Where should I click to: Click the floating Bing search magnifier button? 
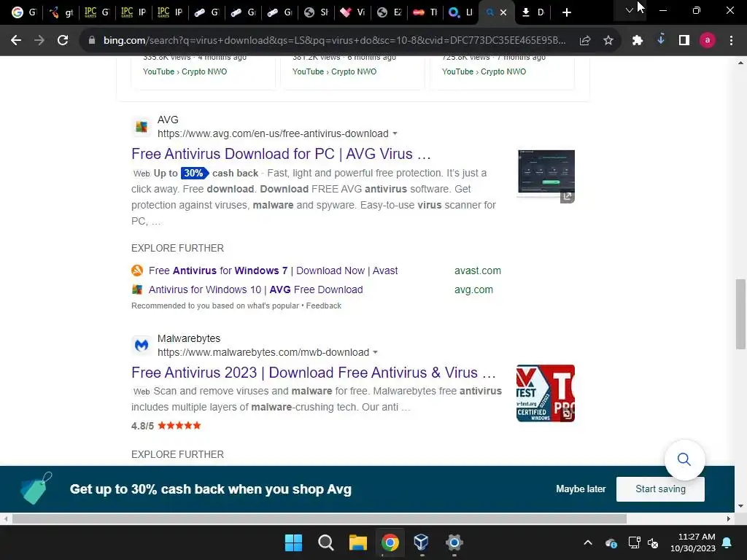(x=684, y=459)
